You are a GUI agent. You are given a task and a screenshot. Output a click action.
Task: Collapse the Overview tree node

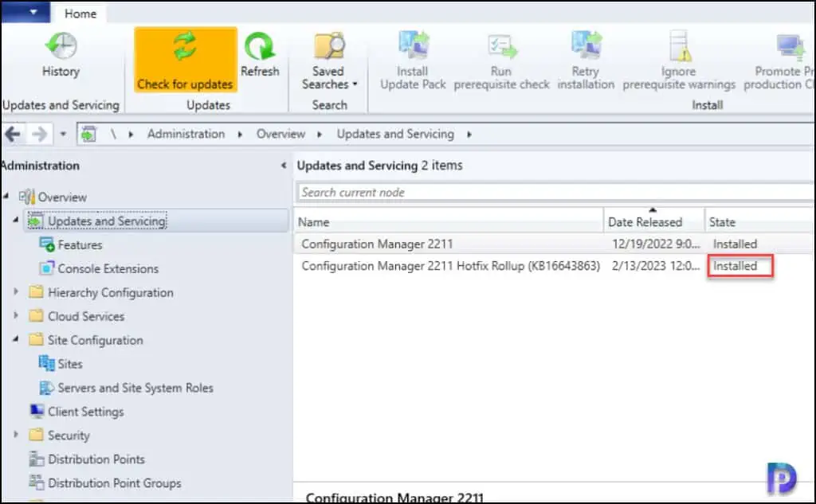click(6, 196)
